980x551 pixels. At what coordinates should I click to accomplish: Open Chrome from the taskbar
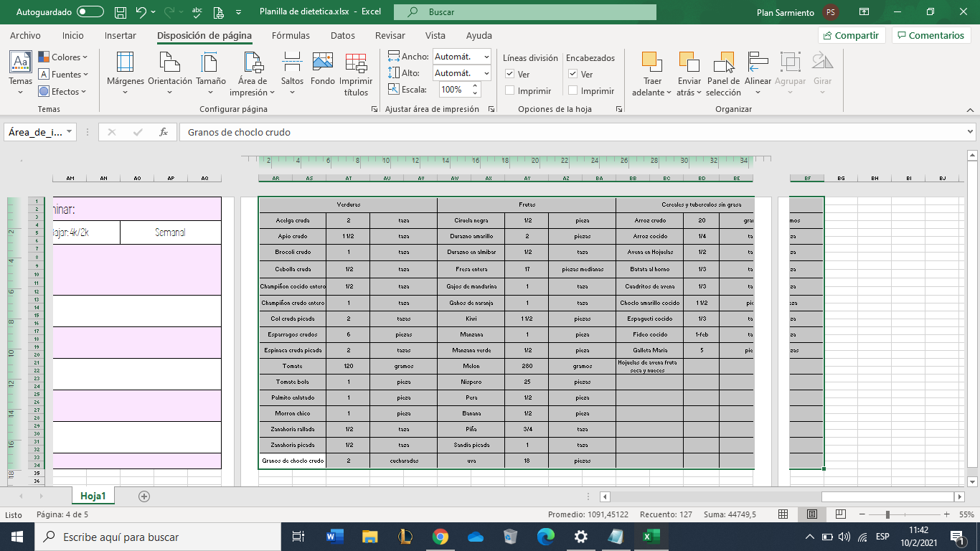440,537
